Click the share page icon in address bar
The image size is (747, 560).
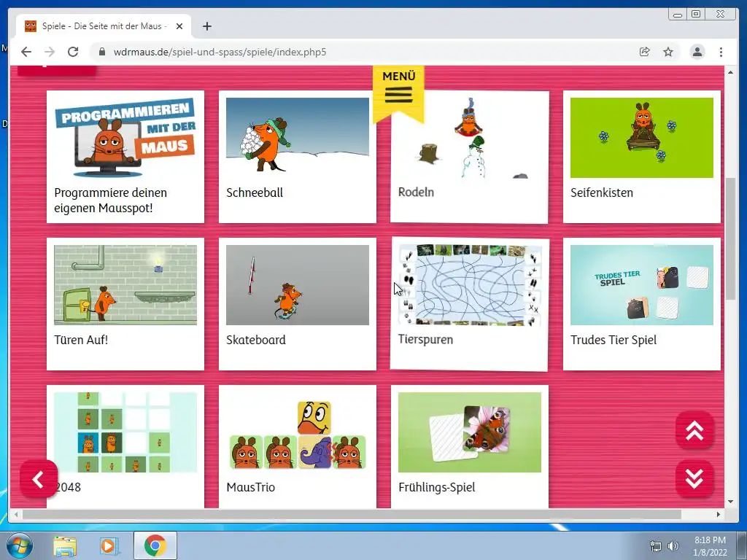(x=645, y=52)
